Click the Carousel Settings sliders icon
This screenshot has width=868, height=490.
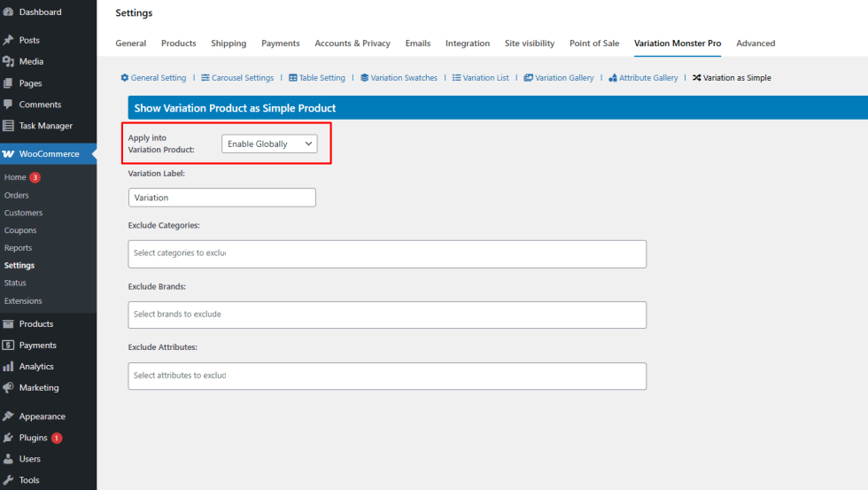(x=205, y=77)
